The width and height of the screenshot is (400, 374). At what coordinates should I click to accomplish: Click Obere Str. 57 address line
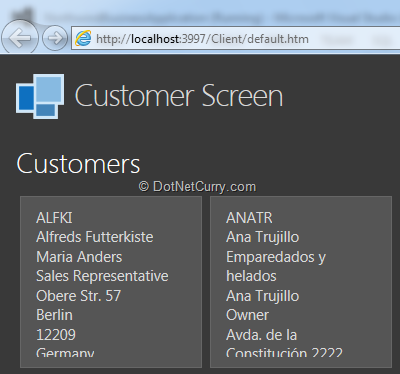tap(78, 296)
